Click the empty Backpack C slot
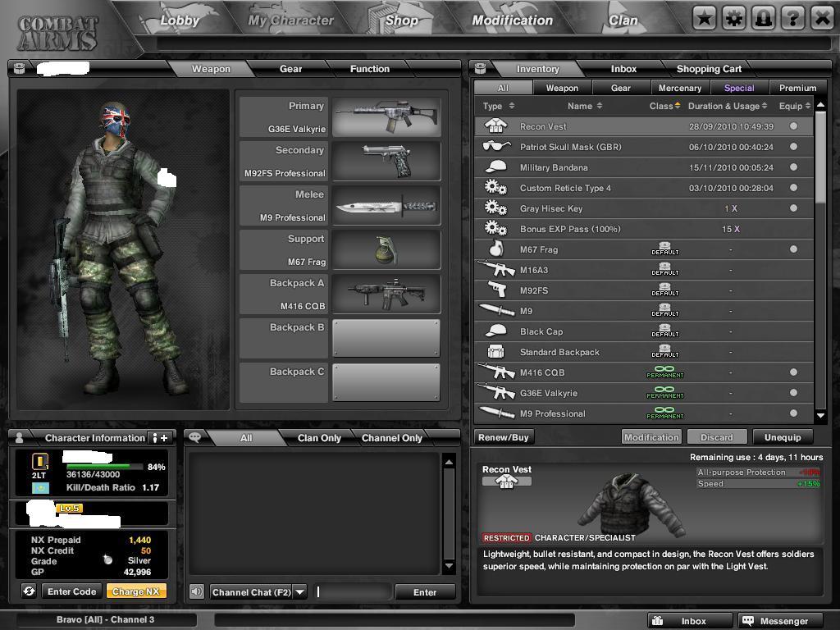840x630 pixels. 386,382
